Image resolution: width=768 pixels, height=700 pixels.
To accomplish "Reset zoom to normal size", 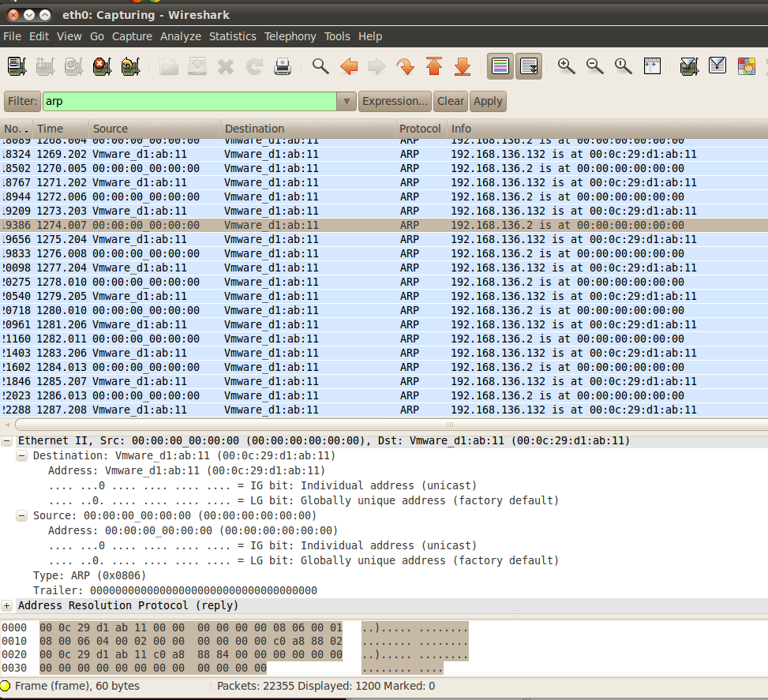I will 624,66.
